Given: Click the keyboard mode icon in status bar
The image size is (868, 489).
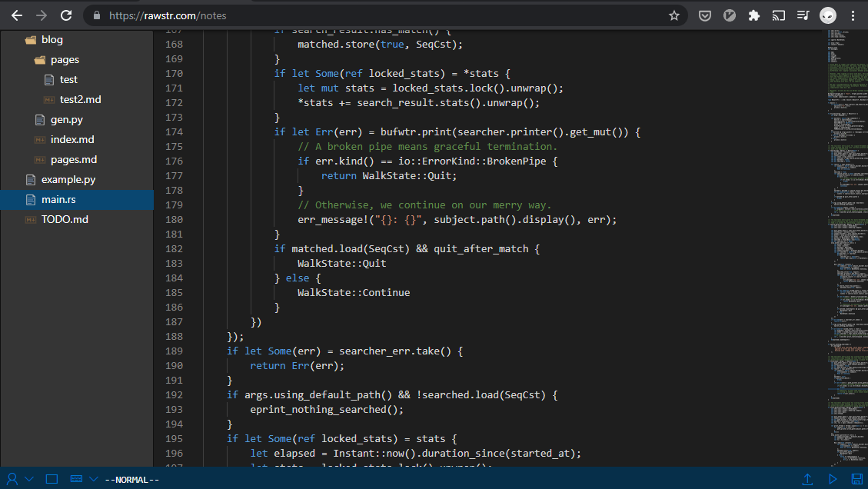Looking at the screenshot, I should (76, 479).
